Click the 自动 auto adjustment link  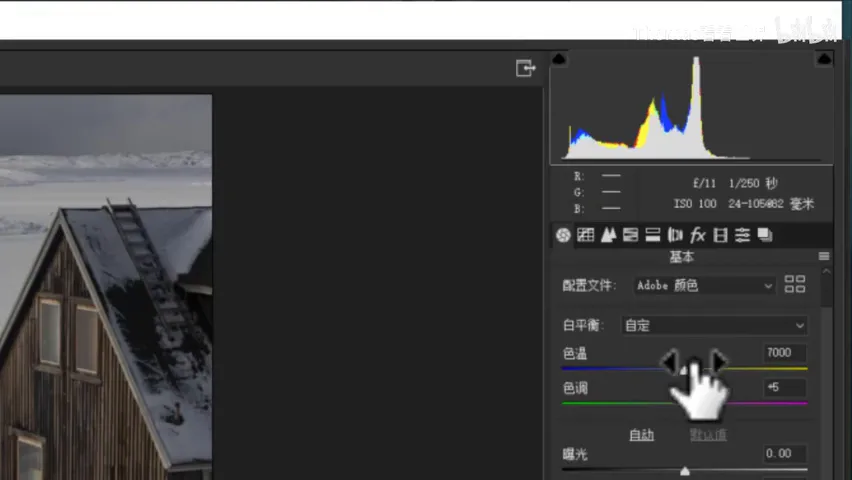click(x=641, y=435)
